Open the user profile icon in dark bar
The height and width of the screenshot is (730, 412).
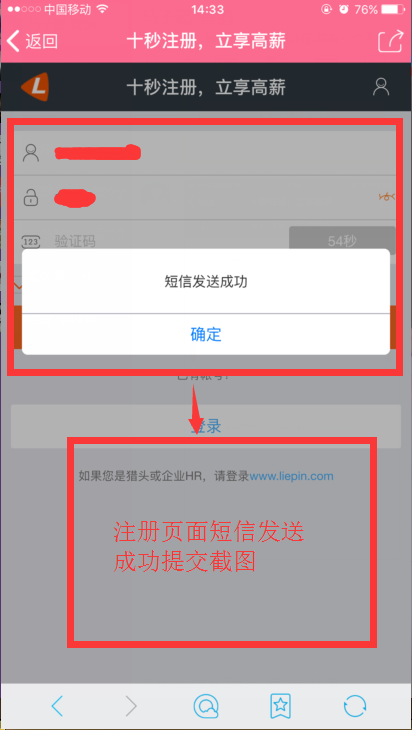point(381,87)
